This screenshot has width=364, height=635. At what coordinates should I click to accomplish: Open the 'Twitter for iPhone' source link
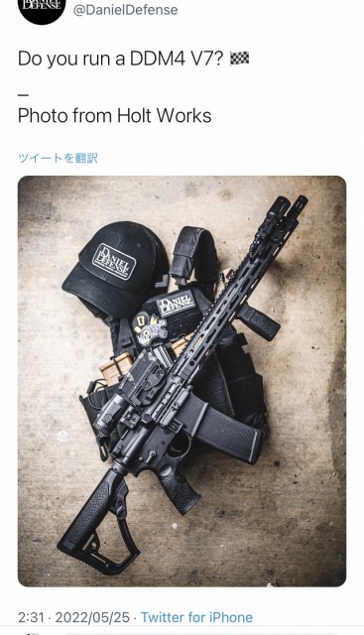[196, 617]
